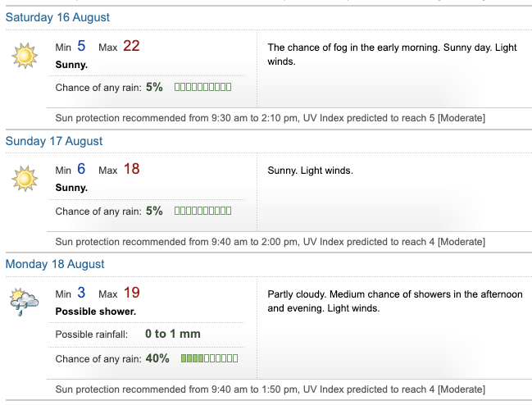532x405 pixels.
Task: Click Monday's maximum temperature 19
Action: point(131,293)
